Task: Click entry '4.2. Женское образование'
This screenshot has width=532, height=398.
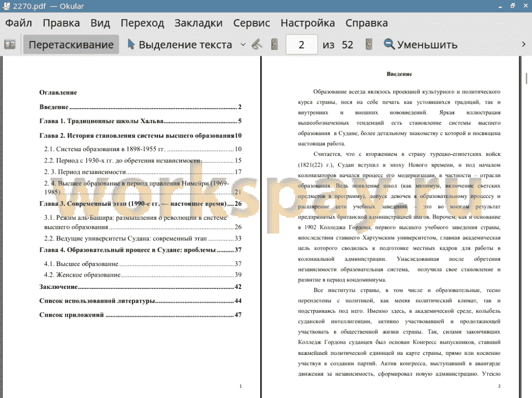Action: [x=143, y=275]
